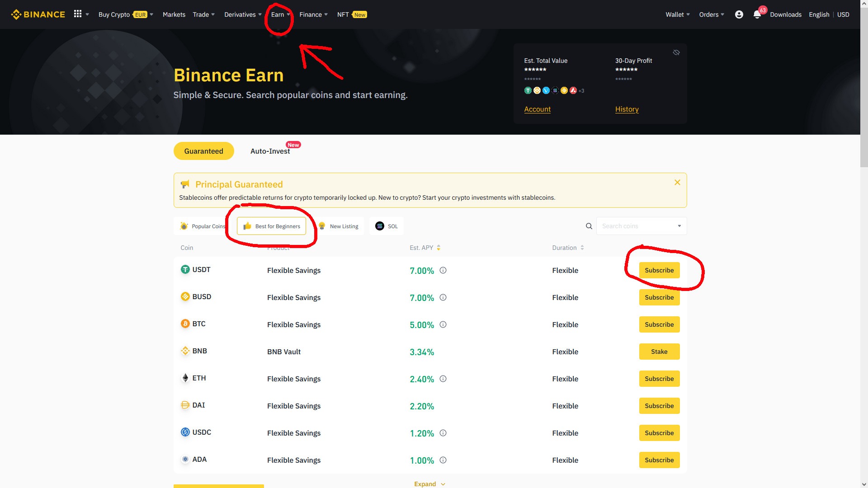Viewport: 868px width, 488px height.
Task: Click the ETH coin icon
Action: pos(185,378)
